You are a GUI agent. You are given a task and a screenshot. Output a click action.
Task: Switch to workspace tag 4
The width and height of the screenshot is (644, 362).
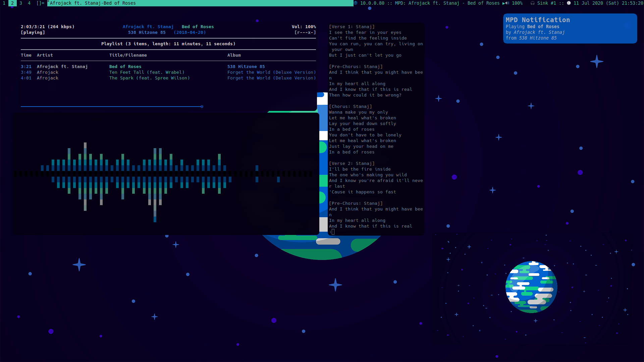[x=29, y=3]
